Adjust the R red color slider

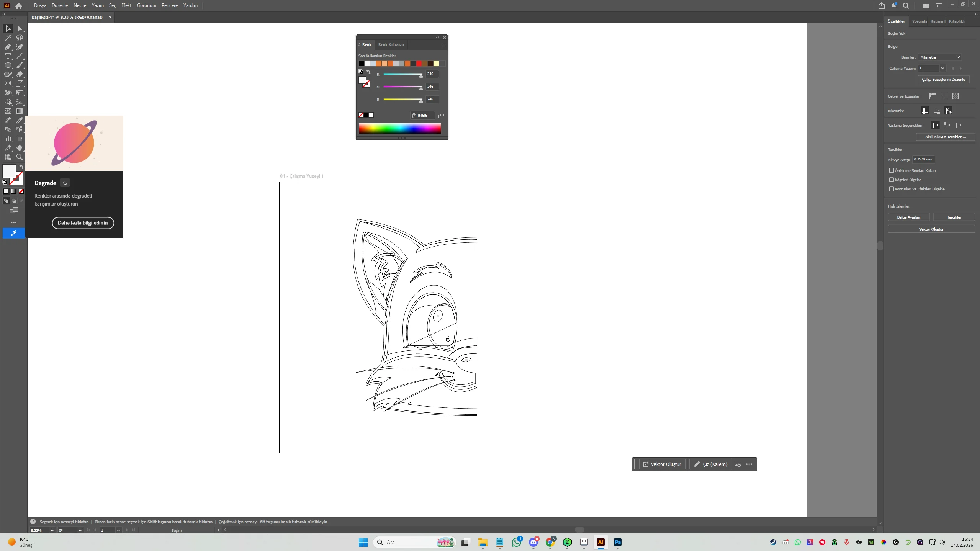(403, 74)
